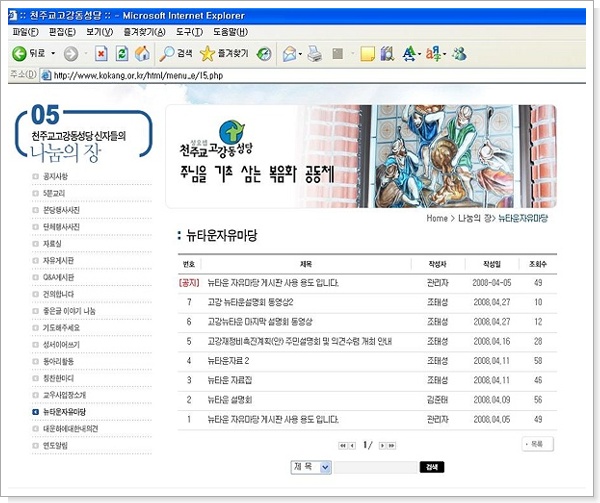Open post 7 '고강 뉴타운설명회 동영상2'
Image resolution: width=600 pixels, height=503 pixels.
click(x=250, y=302)
